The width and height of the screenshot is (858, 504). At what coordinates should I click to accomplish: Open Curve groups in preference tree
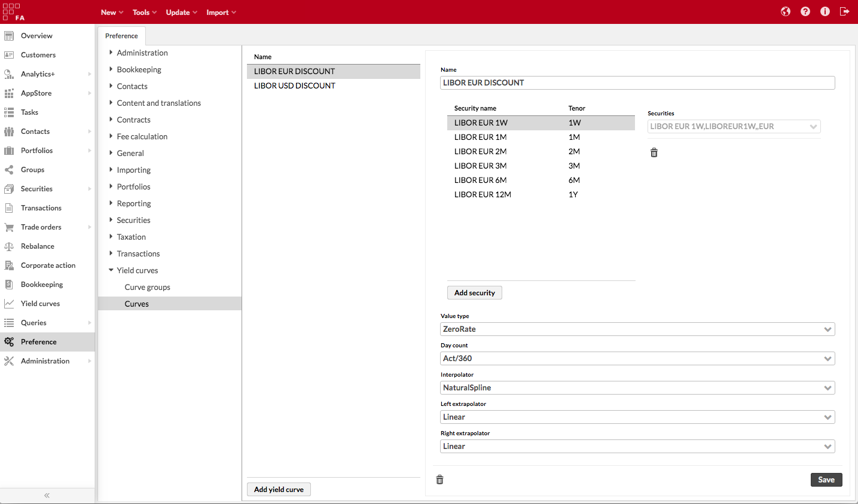[x=147, y=287]
